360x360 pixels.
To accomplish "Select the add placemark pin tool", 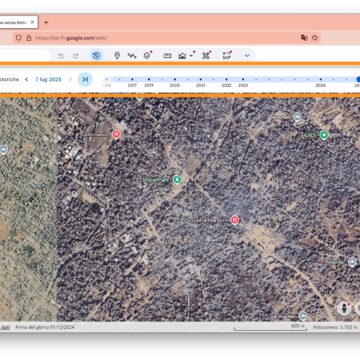I will (x=117, y=56).
